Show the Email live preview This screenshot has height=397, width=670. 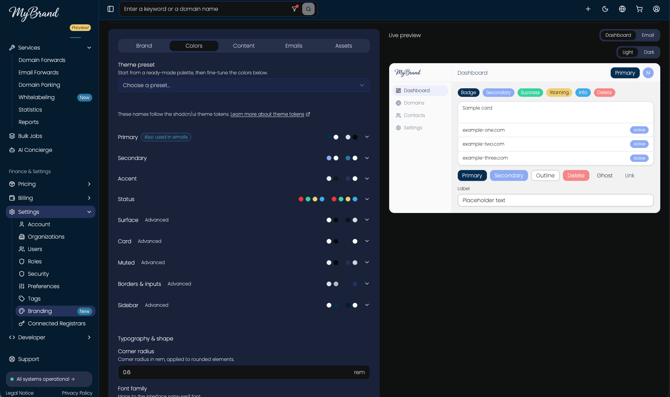(x=647, y=35)
